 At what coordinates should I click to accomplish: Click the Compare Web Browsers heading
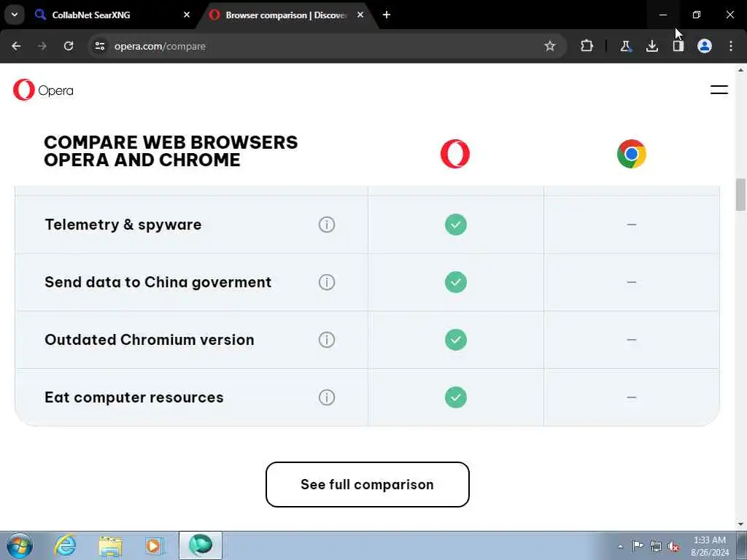click(171, 151)
